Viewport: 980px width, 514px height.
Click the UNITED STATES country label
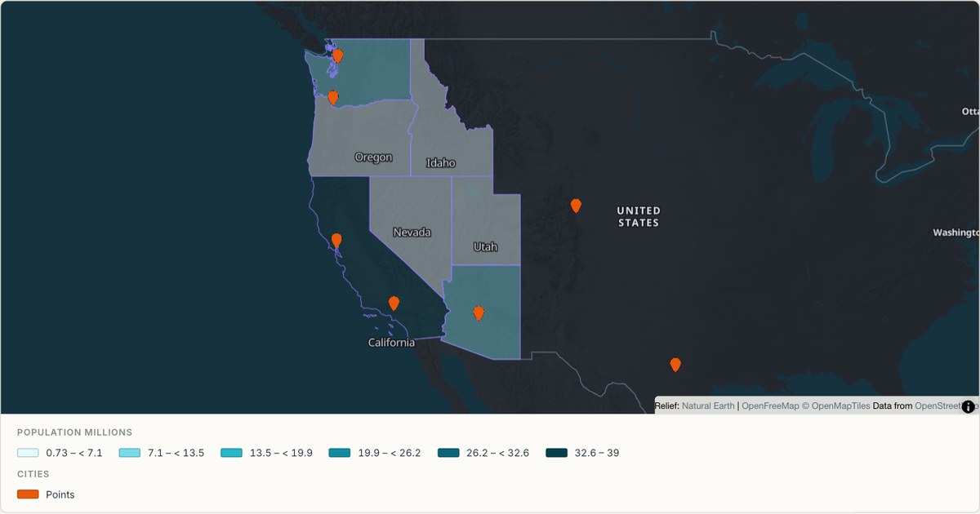point(639,216)
